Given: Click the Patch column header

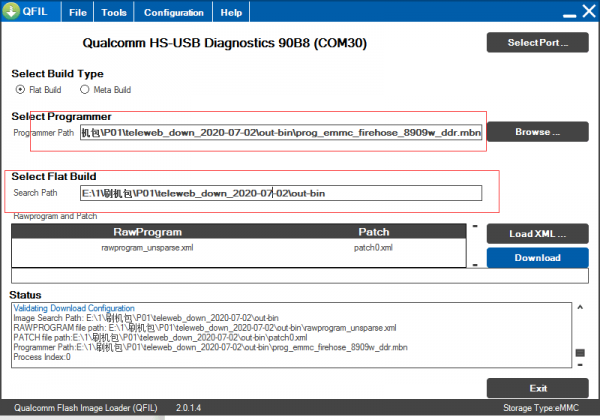Looking at the screenshot, I should (x=373, y=232).
